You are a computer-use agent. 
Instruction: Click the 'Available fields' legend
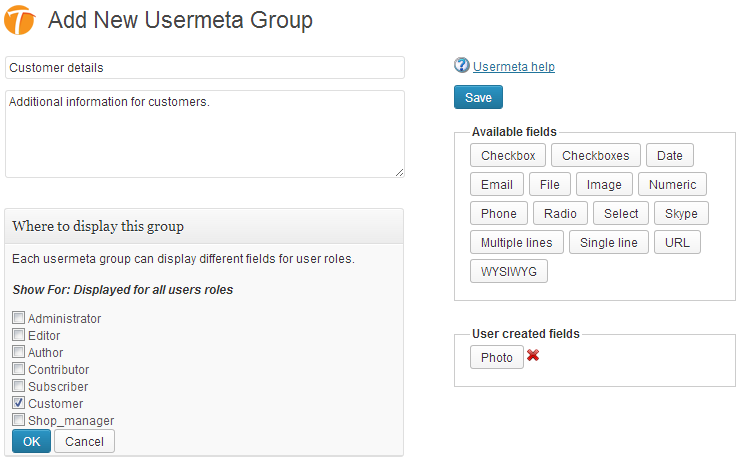[x=514, y=132]
